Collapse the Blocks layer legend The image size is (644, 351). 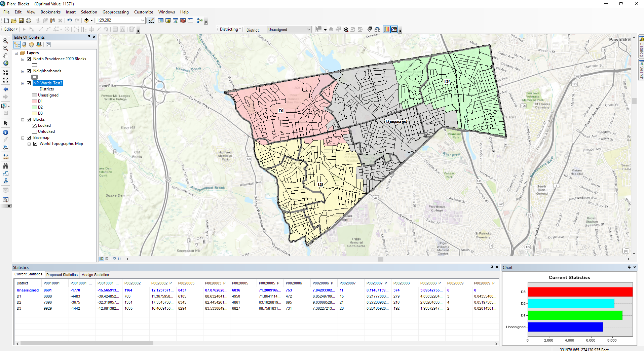(x=23, y=120)
